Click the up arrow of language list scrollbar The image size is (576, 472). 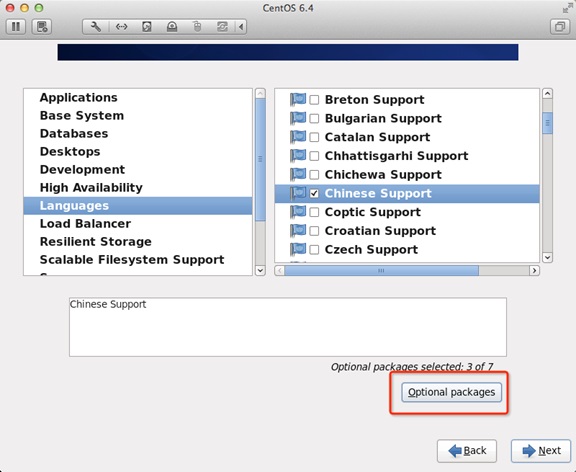click(547, 94)
